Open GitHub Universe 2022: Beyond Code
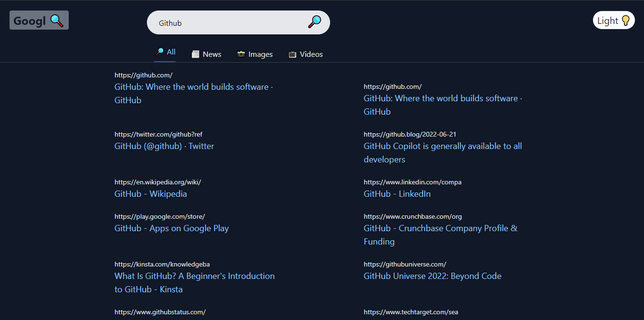This screenshot has width=644, height=320. pos(433,276)
